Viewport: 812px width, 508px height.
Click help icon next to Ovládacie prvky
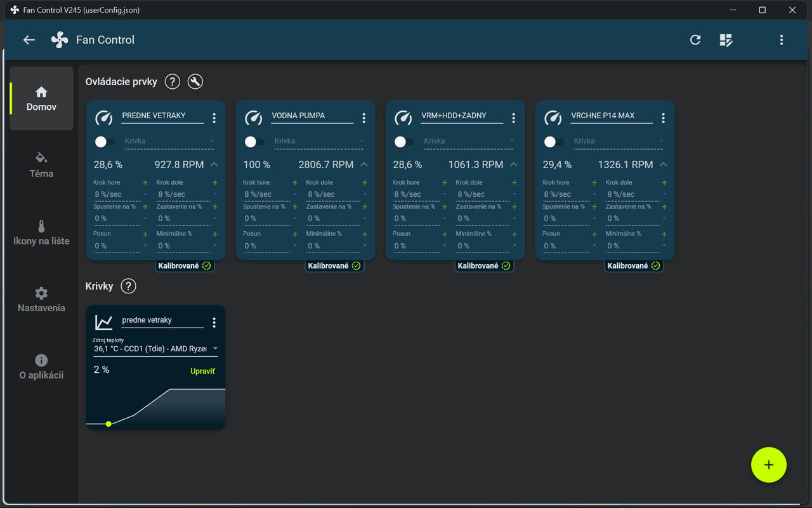172,81
